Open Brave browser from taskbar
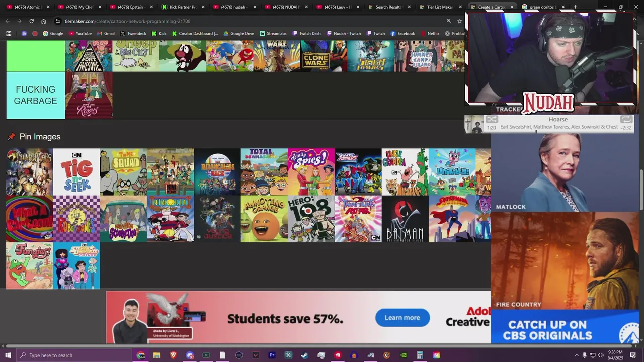The image size is (644, 362). point(174,355)
